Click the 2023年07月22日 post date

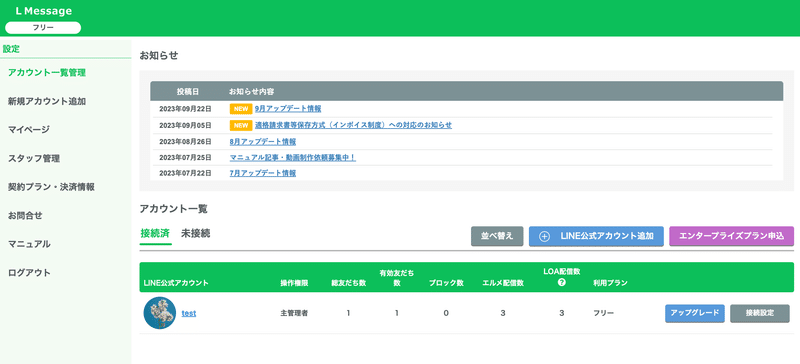185,173
